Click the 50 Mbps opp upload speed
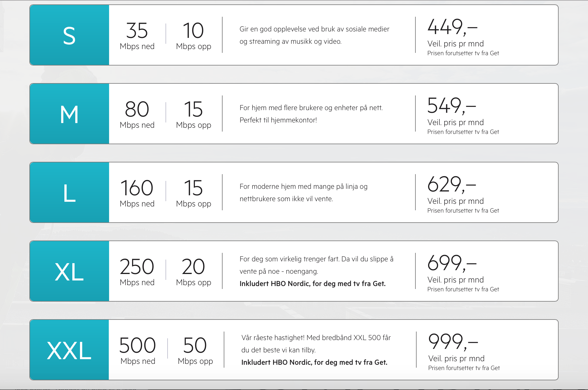Image resolution: width=588 pixels, height=390 pixels. [195, 351]
